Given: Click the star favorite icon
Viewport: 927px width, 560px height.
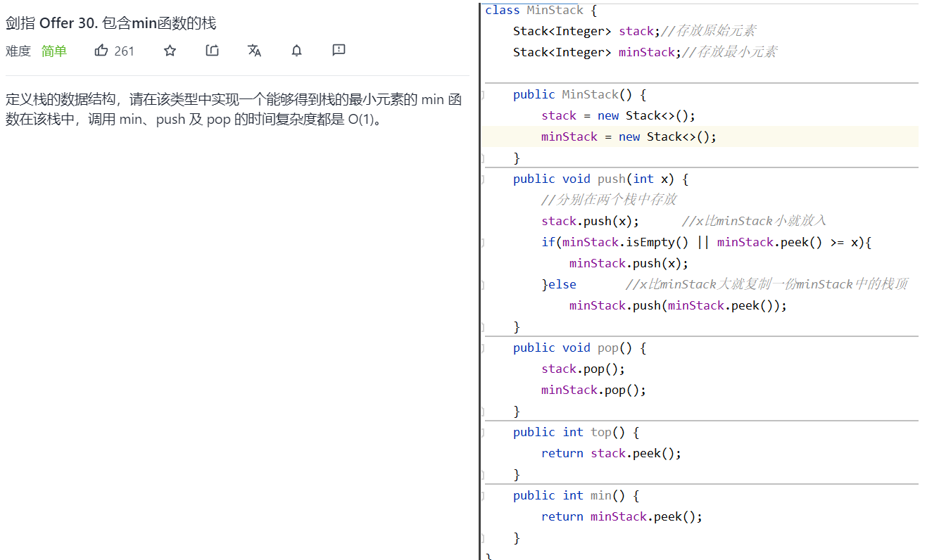Looking at the screenshot, I should 170,50.
